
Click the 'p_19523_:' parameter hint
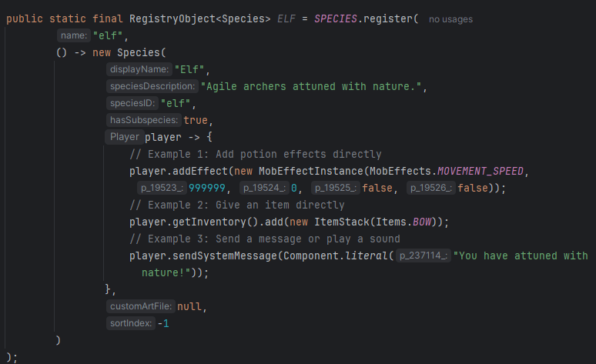(x=162, y=188)
